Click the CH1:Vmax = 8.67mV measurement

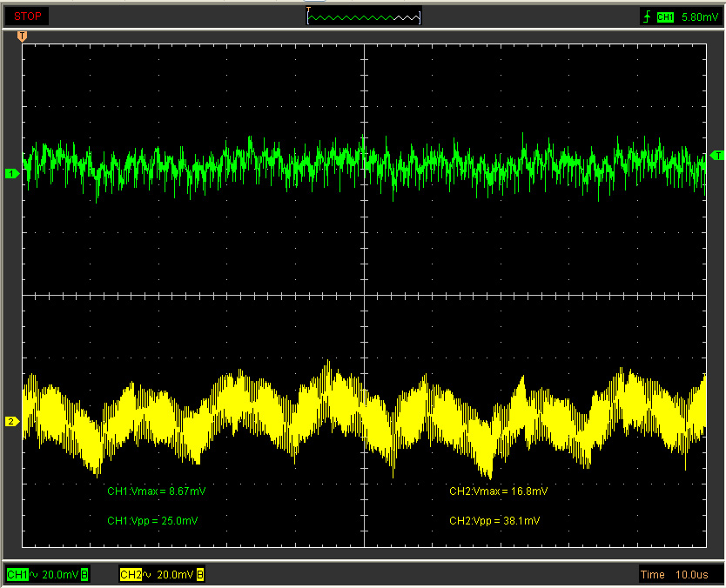(x=157, y=491)
